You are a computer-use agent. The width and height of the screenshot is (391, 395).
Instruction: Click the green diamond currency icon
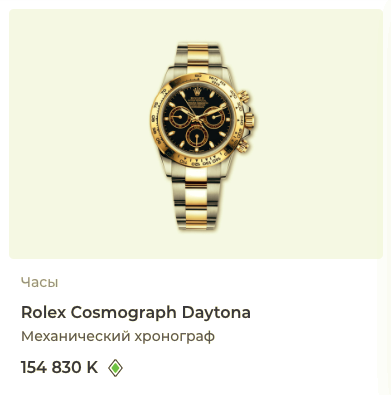(x=115, y=368)
